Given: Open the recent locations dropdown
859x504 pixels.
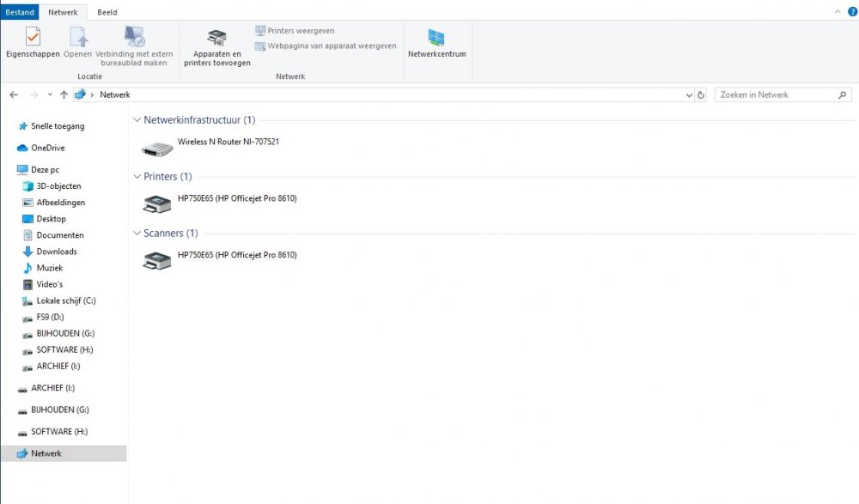Looking at the screenshot, I should 50,94.
